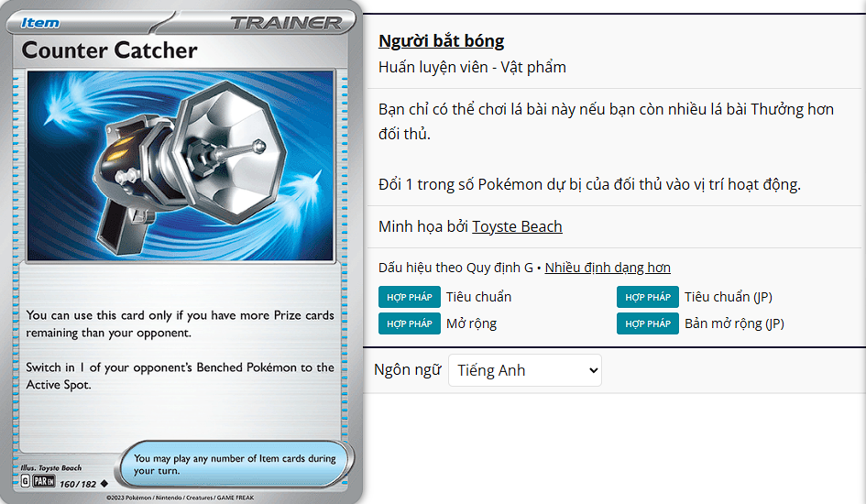Click the Item rule box on the card
This screenshot has width=866, height=504.
pyautogui.click(x=235, y=464)
